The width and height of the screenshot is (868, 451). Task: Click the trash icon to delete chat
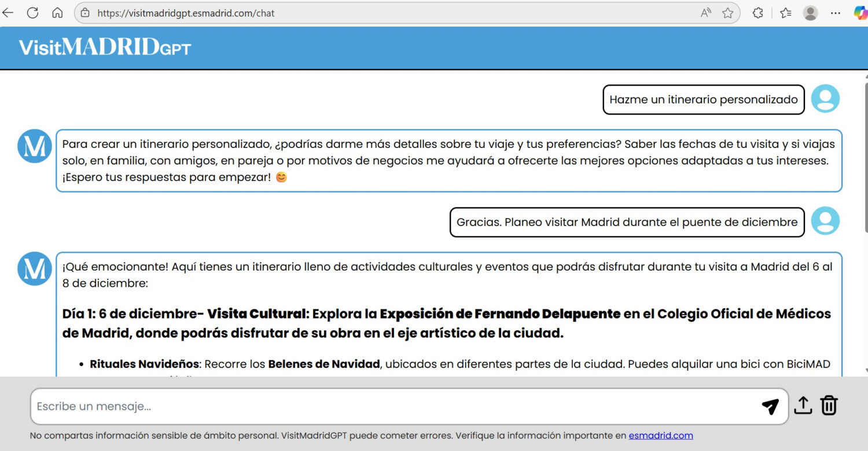[x=829, y=405]
